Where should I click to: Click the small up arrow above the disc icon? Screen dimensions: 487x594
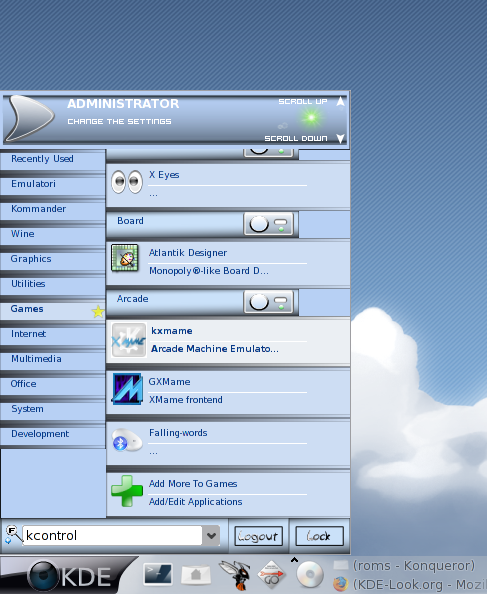[294, 559]
